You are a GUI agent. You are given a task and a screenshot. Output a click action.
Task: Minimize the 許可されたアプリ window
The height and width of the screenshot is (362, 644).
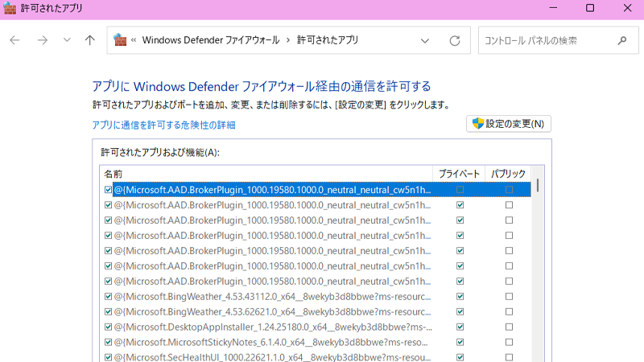[553, 8]
